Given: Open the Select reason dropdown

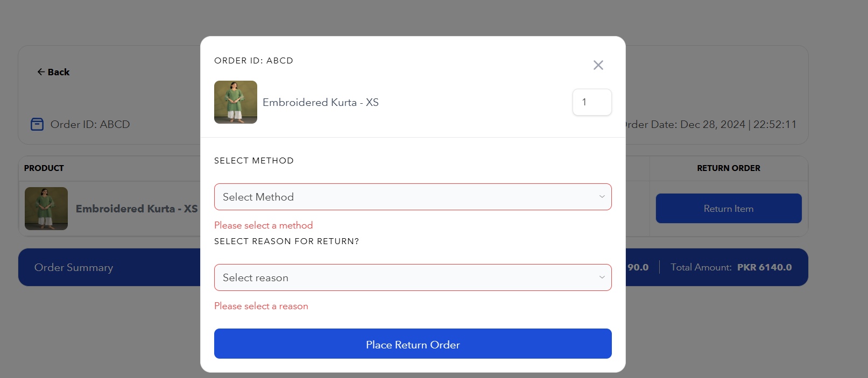Looking at the screenshot, I should point(412,277).
